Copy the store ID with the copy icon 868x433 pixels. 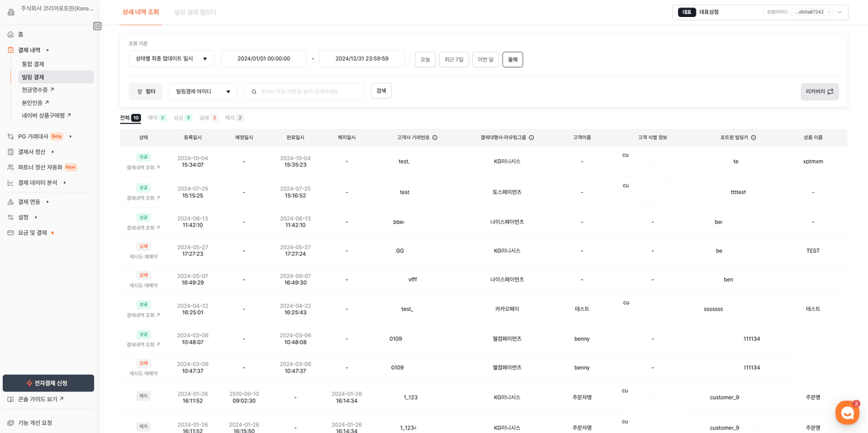coord(829,12)
